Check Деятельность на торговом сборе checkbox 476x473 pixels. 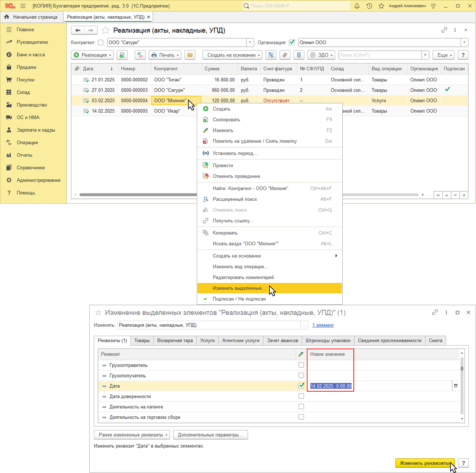(301, 417)
